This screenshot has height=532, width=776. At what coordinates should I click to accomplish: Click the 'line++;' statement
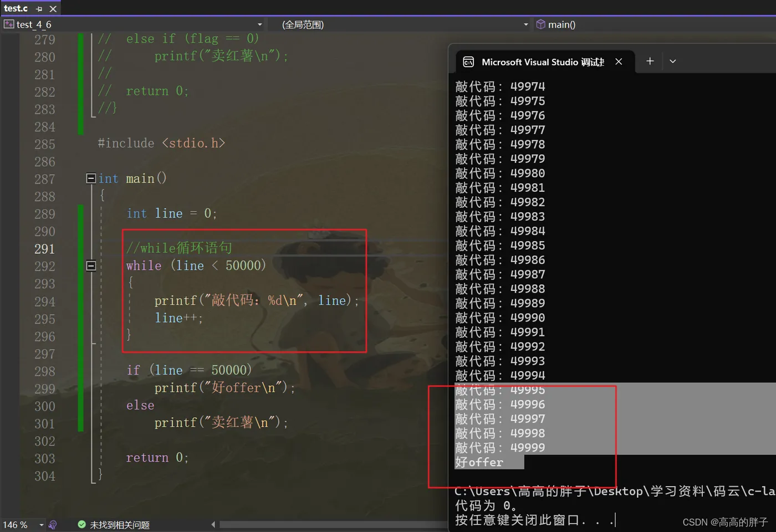pyautogui.click(x=179, y=318)
